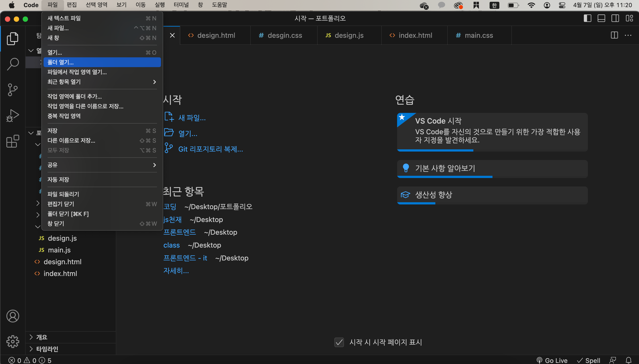
Task: Toggle secondary side bar layout icon
Action: click(x=615, y=18)
